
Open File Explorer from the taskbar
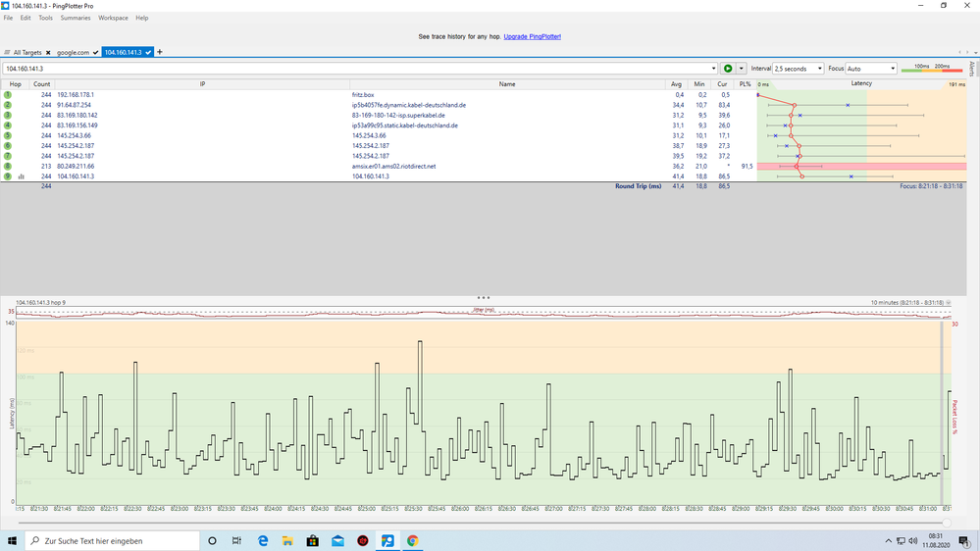[x=287, y=541]
